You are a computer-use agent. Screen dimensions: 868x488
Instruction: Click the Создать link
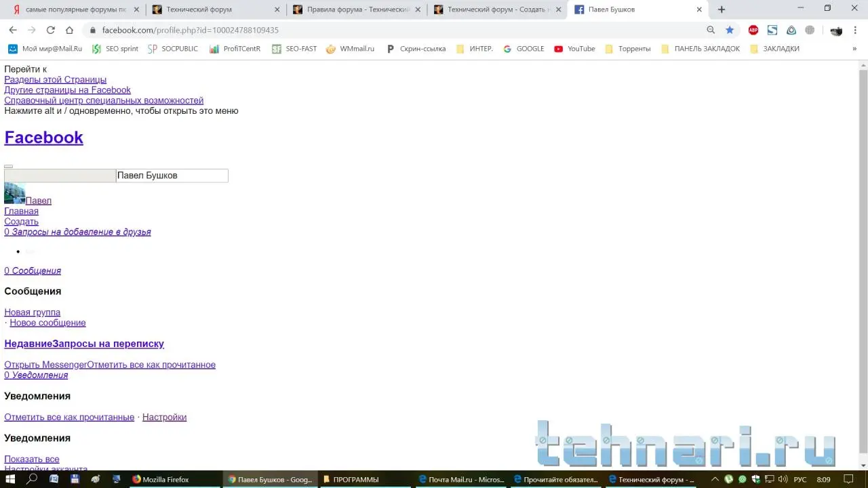[21, 222]
